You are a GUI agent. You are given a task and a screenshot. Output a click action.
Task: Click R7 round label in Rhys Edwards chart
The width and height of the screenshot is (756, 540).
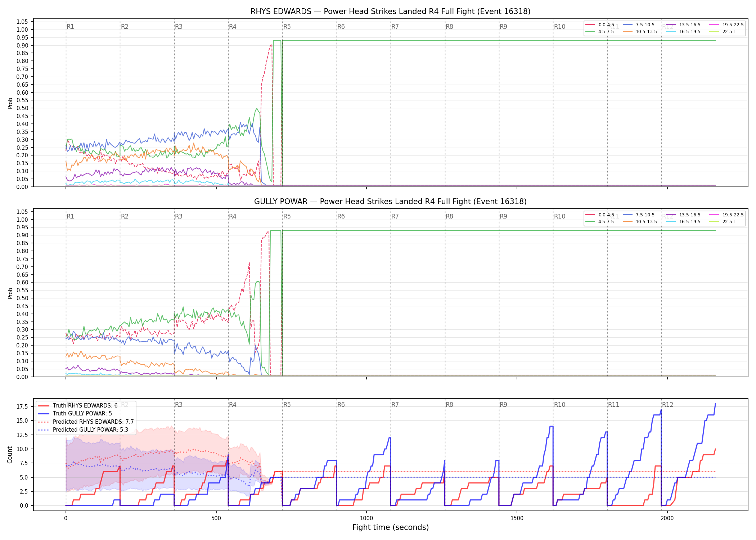tap(395, 27)
